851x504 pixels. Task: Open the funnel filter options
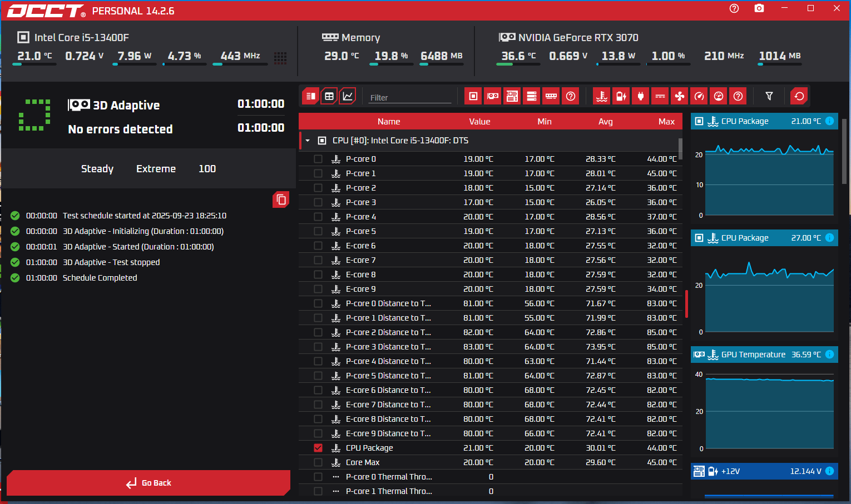tap(769, 96)
